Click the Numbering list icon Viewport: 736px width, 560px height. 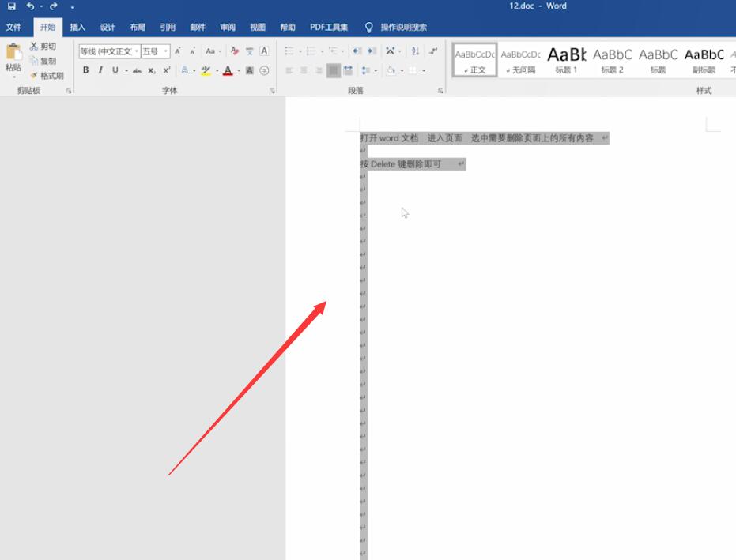pos(311,51)
